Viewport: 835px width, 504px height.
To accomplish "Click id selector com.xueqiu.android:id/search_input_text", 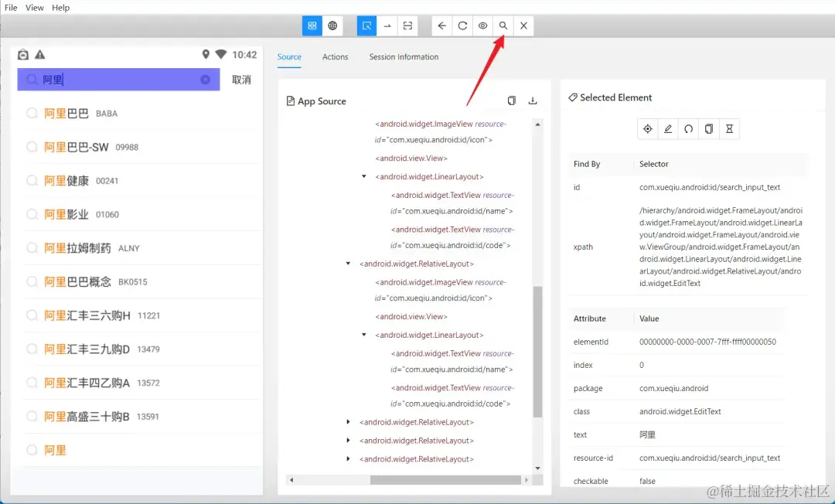I will 709,187.
